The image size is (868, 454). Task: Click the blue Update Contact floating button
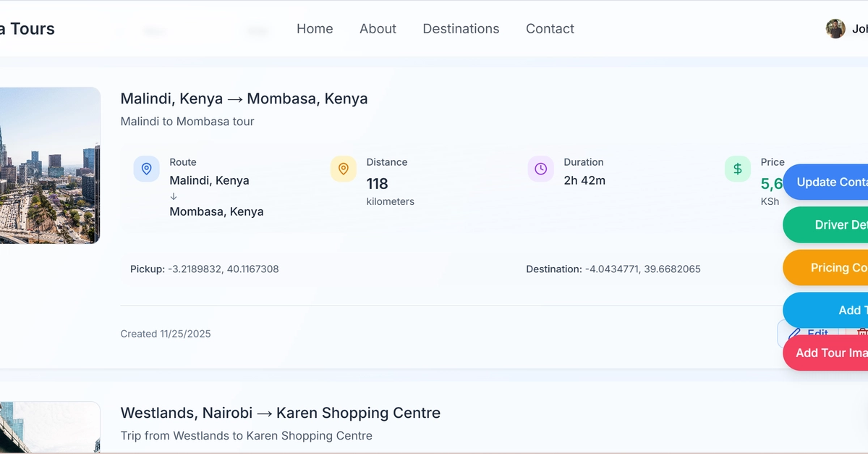(x=825, y=182)
